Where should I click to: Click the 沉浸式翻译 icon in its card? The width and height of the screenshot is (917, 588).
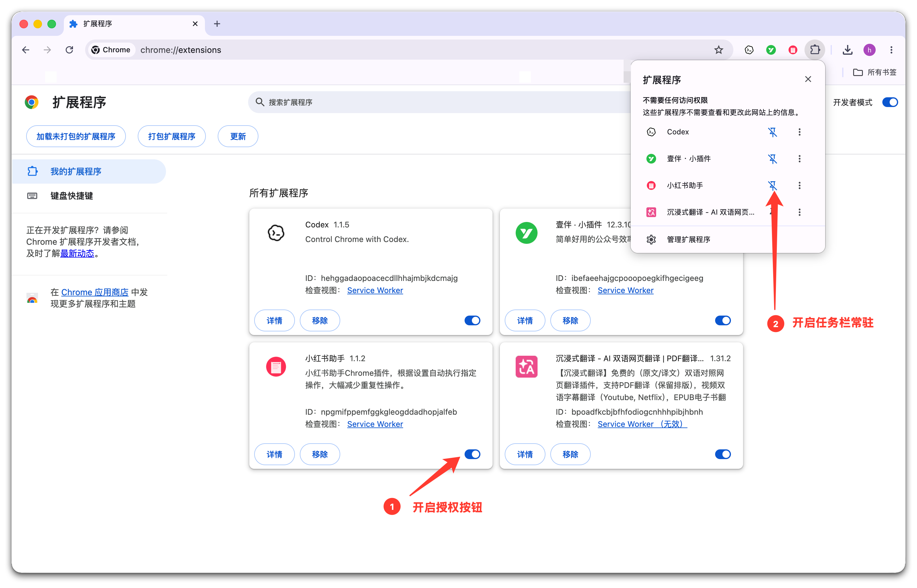click(x=526, y=367)
